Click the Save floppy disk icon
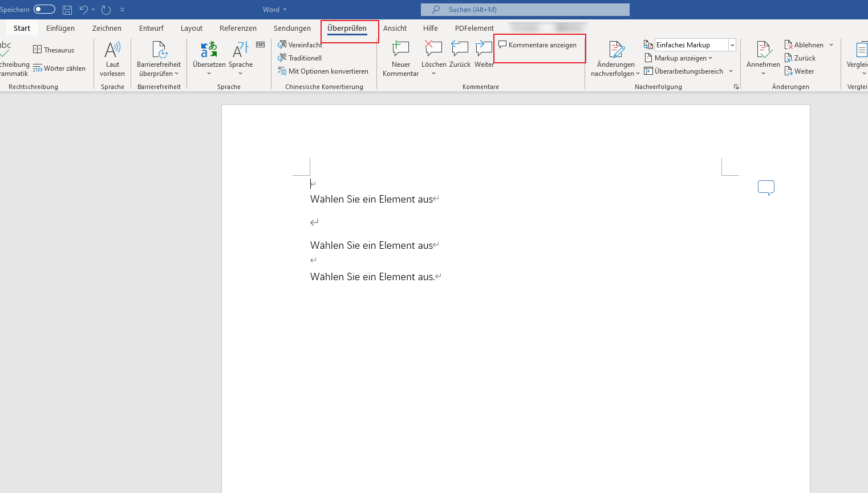This screenshot has height=493, width=868. pos(67,10)
